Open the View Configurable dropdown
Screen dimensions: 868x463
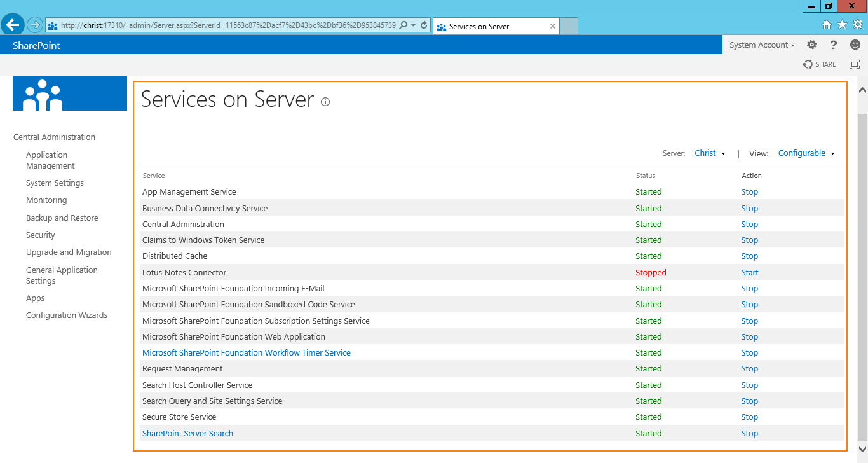tap(806, 153)
